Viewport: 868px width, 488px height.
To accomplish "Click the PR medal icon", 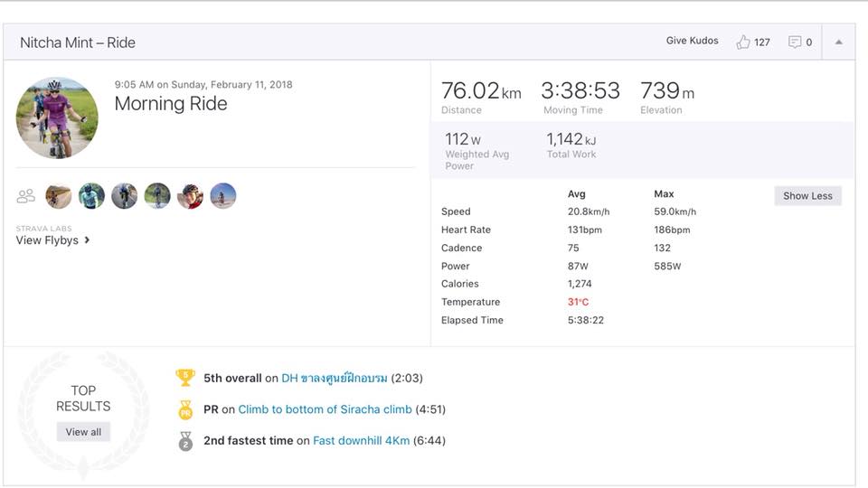I will pos(185,409).
